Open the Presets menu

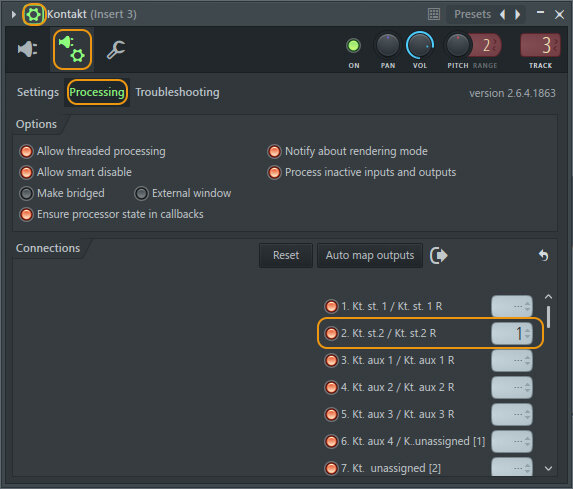pyautogui.click(x=472, y=15)
